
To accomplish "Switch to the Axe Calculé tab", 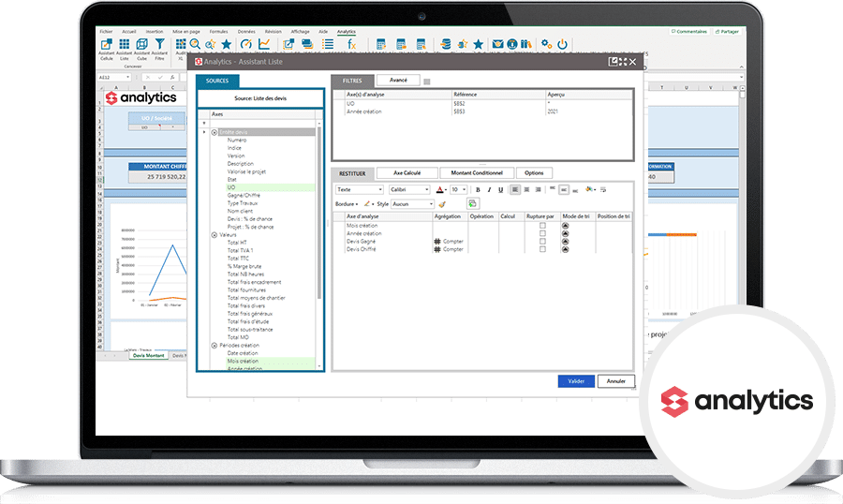I will coord(407,173).
